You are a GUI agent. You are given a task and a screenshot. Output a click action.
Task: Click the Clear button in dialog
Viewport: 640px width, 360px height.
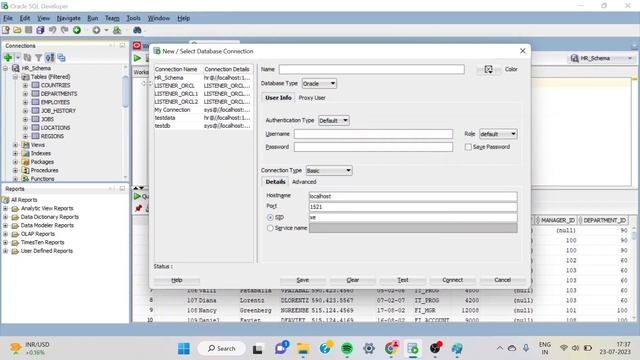coord(353,280)
